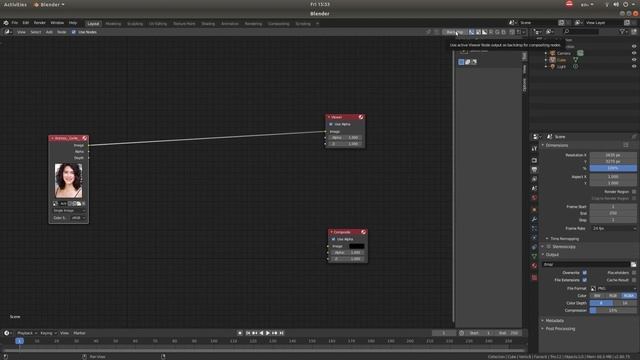Collapse the Viewer node with its triangle
This screenshot has width=640, height=360.
(329, 117)
